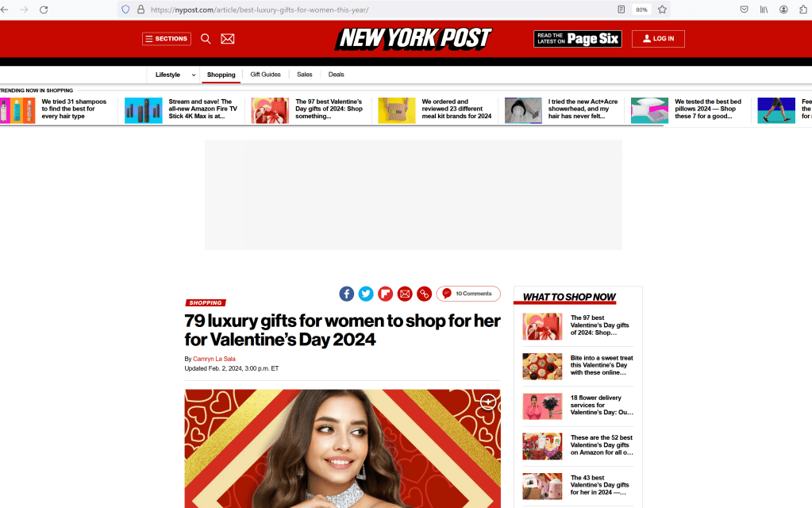Share on Flipboard icon
Viewport: 812px width, 508px height.
pyautogui.click(x=385, y=294)
